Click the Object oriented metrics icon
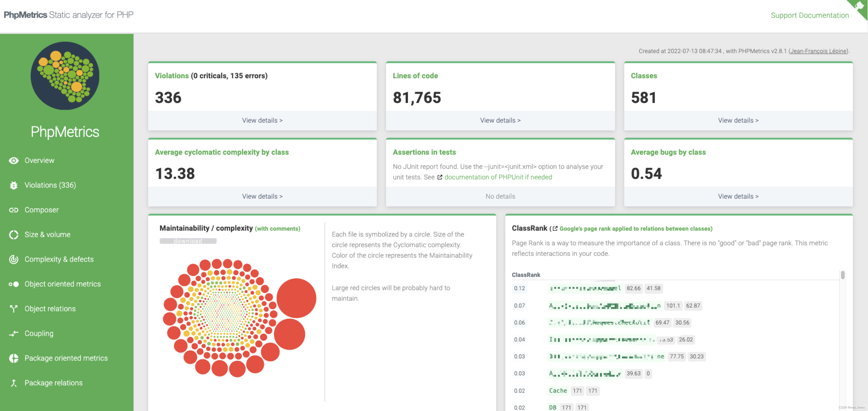The width and height of the screenshot is (868, 411). [13, 284]
